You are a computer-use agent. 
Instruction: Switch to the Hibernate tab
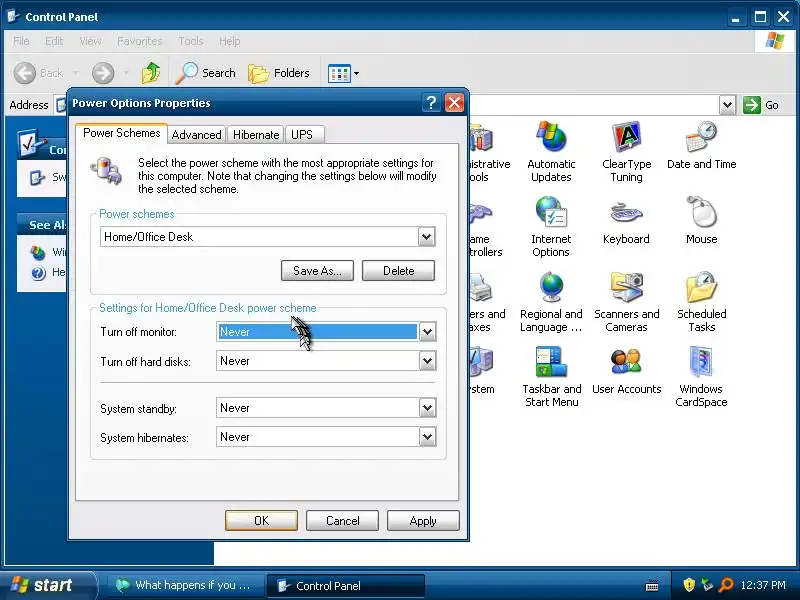pos(256,135)
